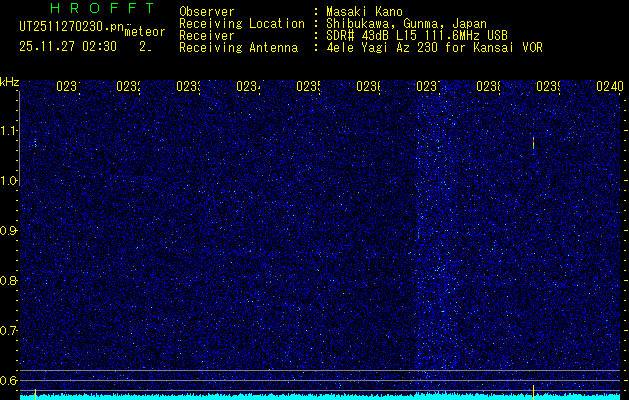Click the 0232 time marker

coord(128,86)
